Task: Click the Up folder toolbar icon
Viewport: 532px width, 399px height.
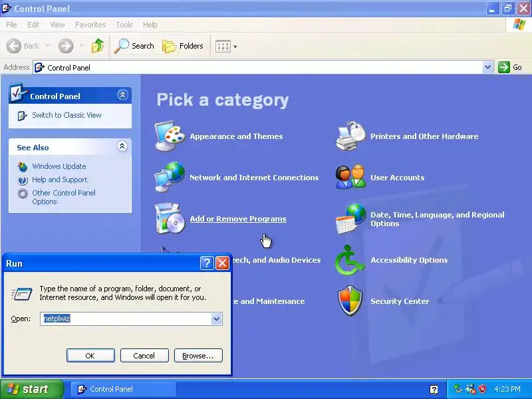Action: pos(98,46)
